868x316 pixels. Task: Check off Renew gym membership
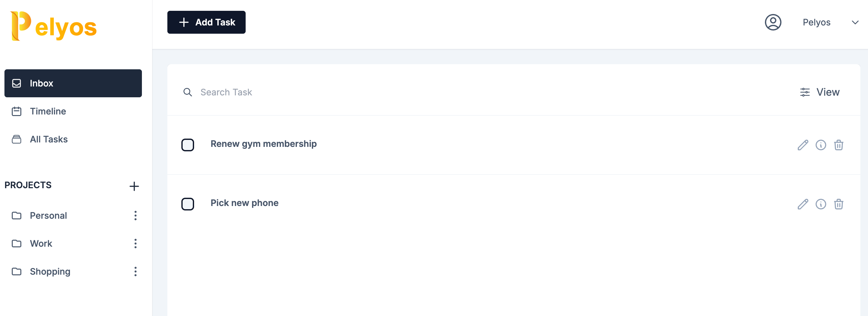pos(188,145)
